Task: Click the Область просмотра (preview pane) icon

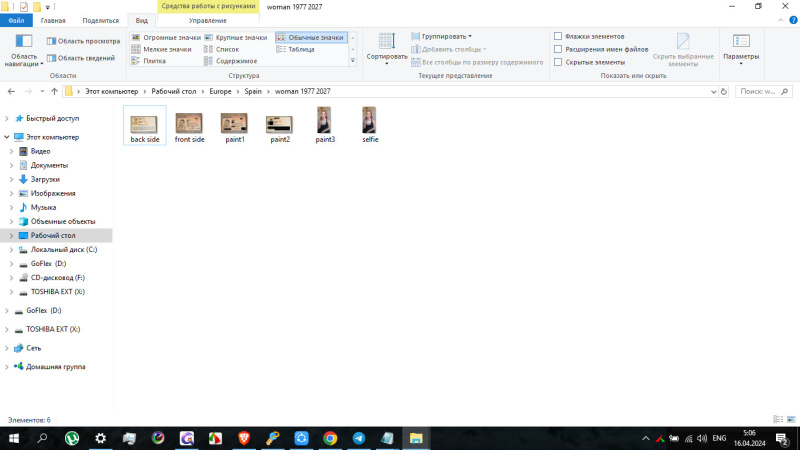Action: [51, 41]
